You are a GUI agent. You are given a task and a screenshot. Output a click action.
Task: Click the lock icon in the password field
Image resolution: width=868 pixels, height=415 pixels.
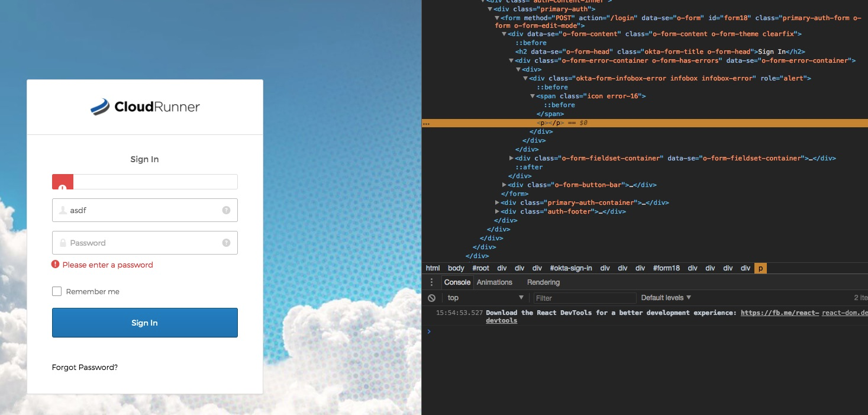tap(63, 243)
